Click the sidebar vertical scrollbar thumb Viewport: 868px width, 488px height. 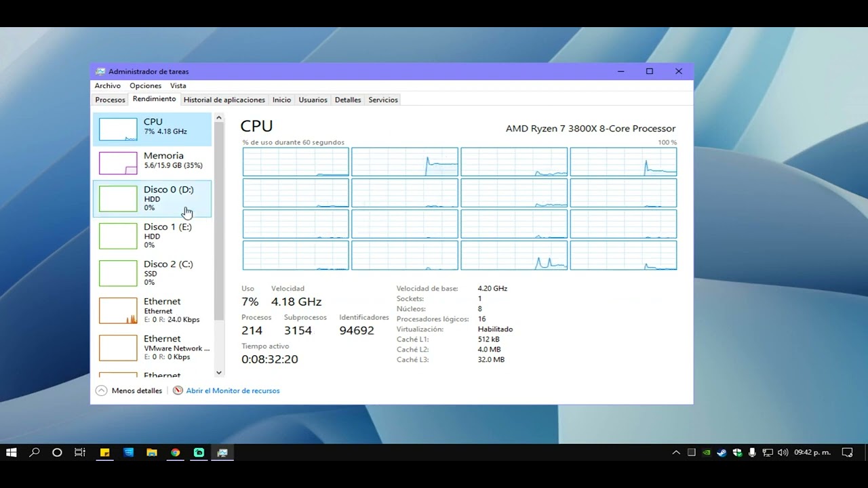tap(218, 221)
